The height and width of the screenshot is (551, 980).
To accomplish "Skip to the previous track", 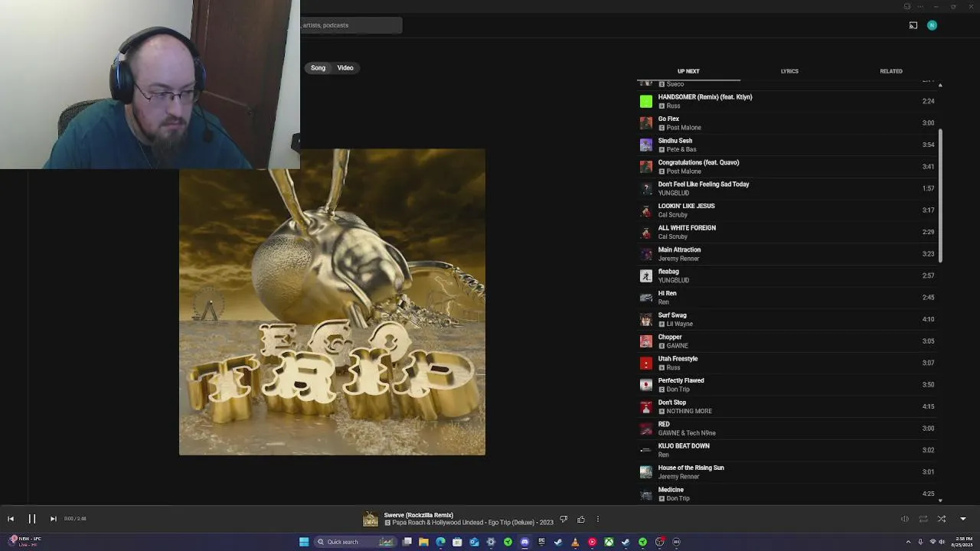I will (x=11, y=519).
